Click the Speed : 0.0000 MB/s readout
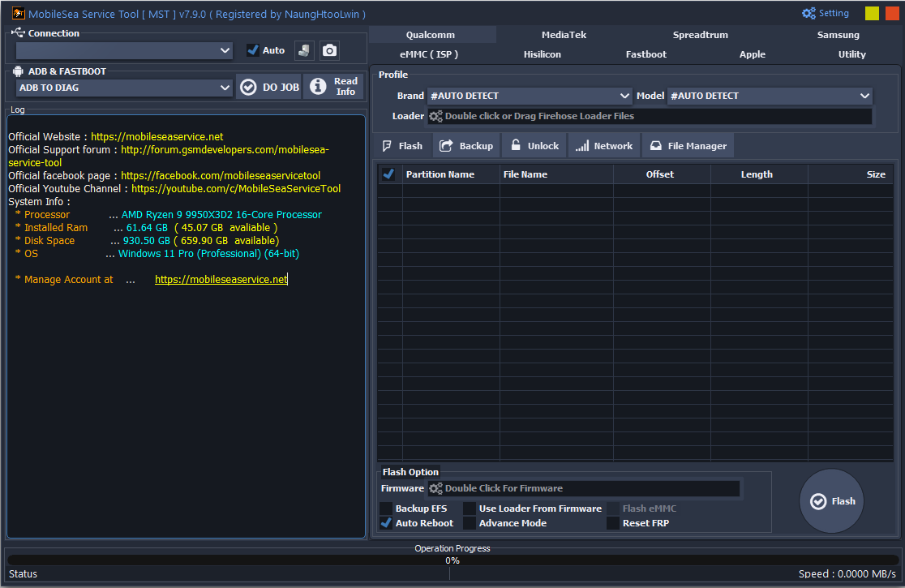The width and height of the screenshot is (905, 588). click(x=847, y=574)
